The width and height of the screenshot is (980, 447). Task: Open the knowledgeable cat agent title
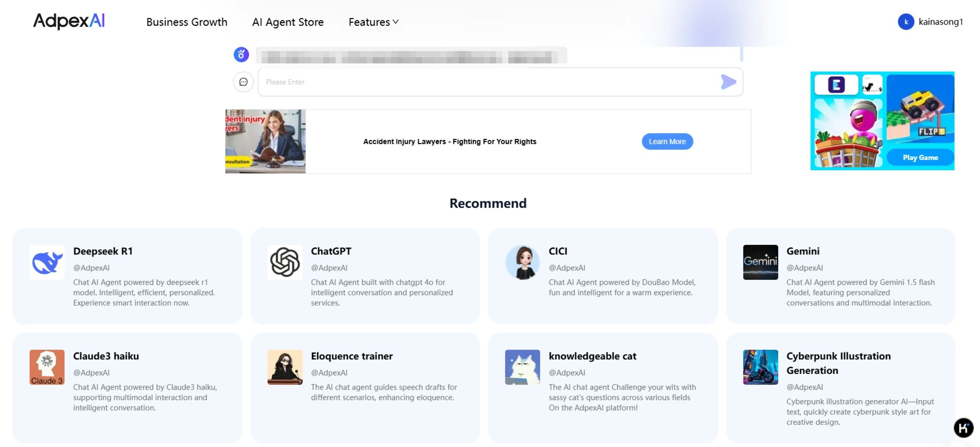pyautogui.click(x=592, y=356)
